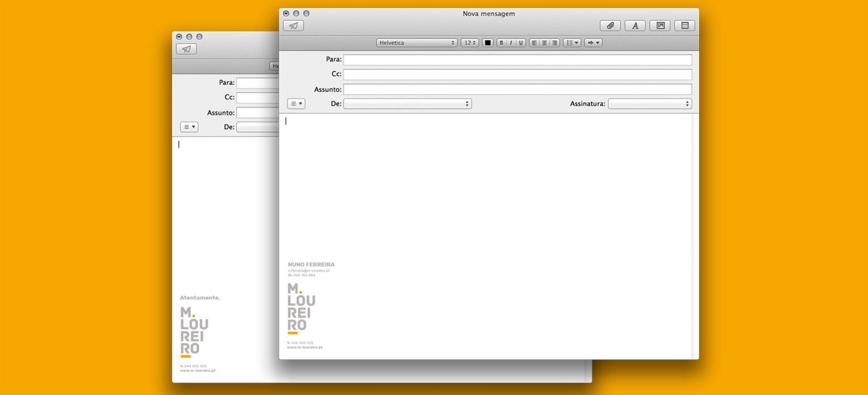Open the indentation arrow menu

tap(593, 43)
